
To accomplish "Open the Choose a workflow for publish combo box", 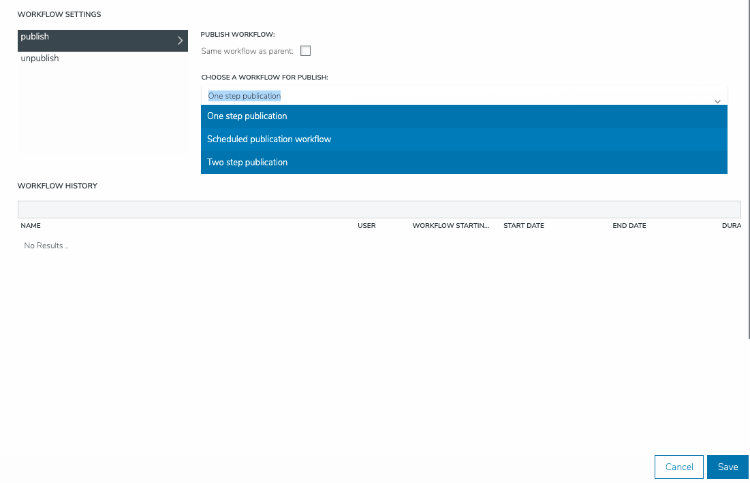I will [460, 96].
